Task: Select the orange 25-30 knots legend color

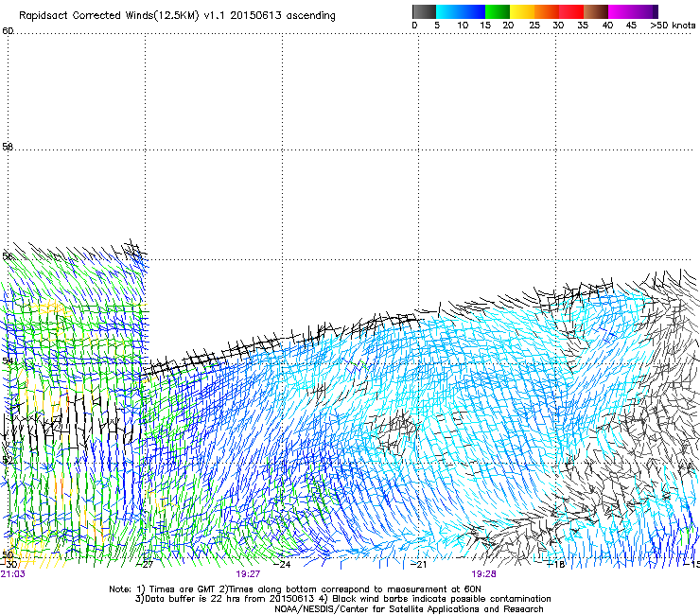Action: [547, 11]
